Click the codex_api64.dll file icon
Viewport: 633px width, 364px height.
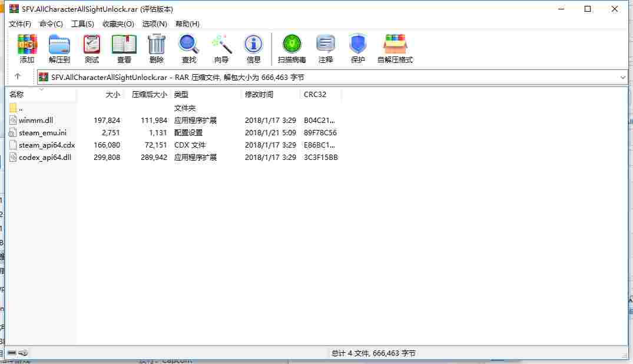point(13,157)
